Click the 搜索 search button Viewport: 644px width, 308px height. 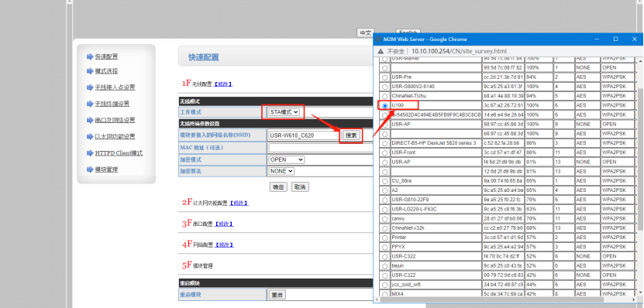click(351, 135)
